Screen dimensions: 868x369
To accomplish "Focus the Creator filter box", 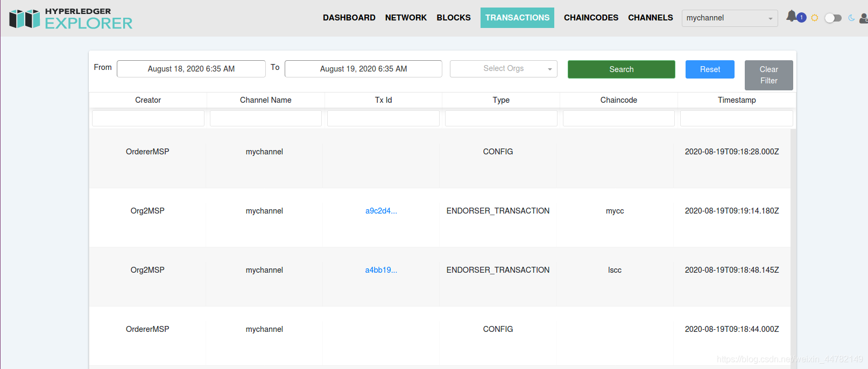I will click(148, 118).
